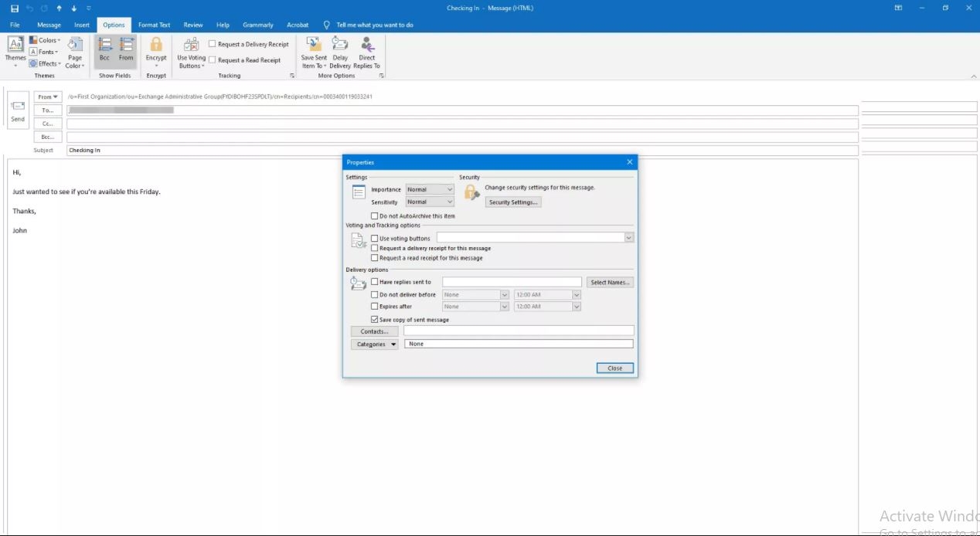Open the Themes gallery button
The width and height of the screenshot is (980, 536).
pos(15,51)
